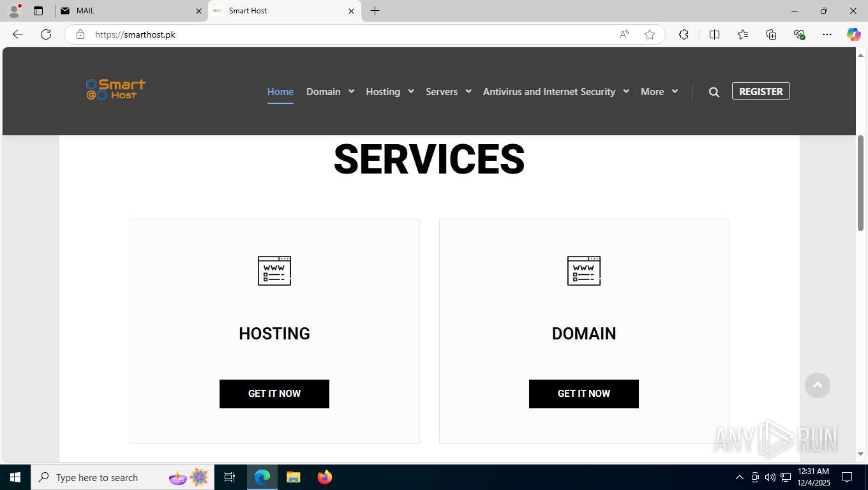Screen dimensions: 868x490
Task: Open Edge Settings and more menu
Action: point(827,34)
